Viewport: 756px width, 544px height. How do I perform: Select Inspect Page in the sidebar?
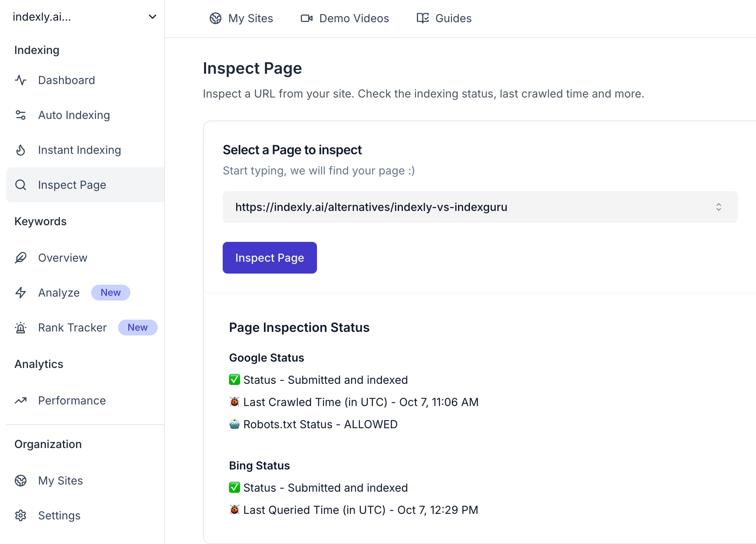(x=85, y=185)
